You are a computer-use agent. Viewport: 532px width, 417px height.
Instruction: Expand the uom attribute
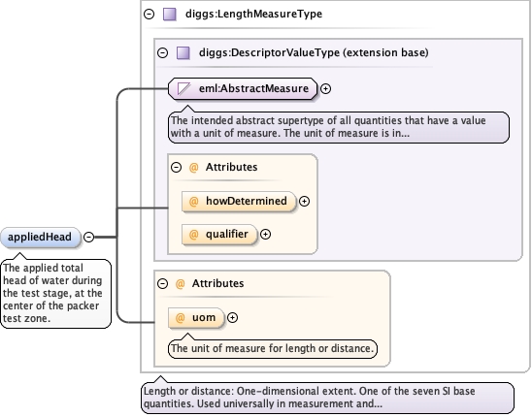[232, 318]
